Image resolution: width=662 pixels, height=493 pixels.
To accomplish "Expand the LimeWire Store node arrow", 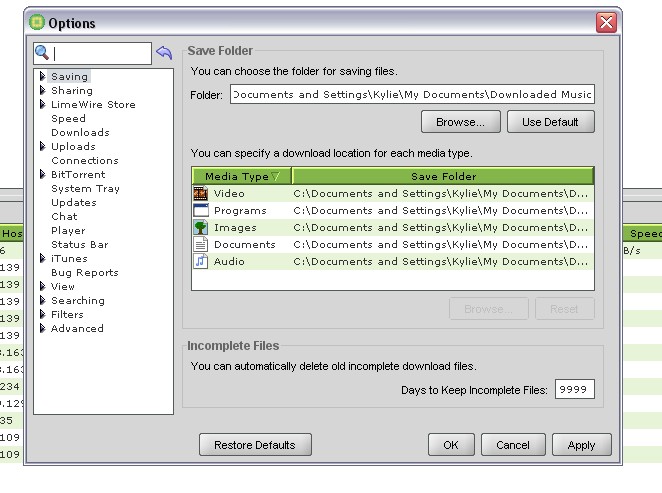I will point(43,104).
